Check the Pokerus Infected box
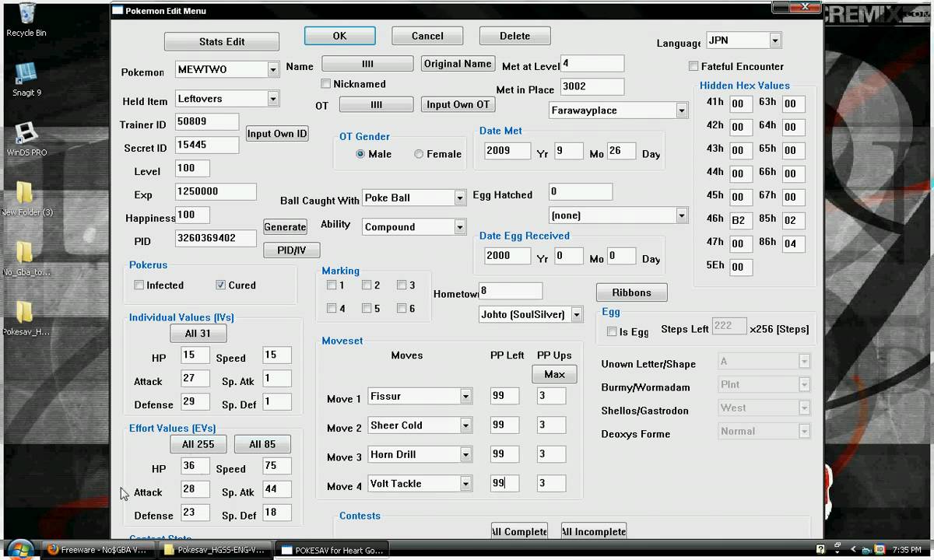Screen dimensions: 934x560 pos(139,285)
